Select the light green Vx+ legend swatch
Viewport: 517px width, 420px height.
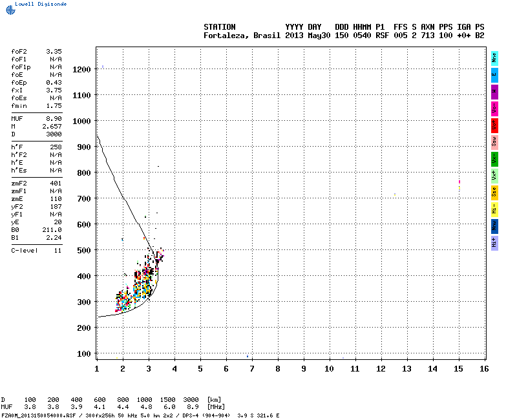[x=494, y=176]
